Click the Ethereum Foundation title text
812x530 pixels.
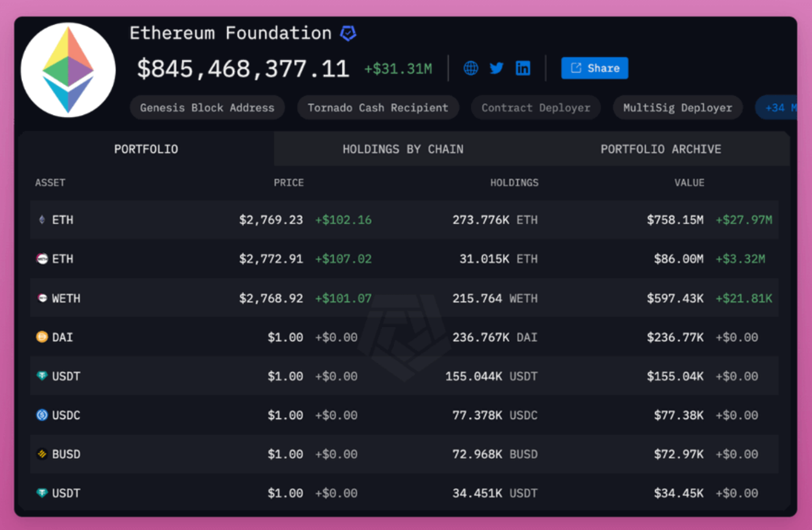[x=230, y=33]
